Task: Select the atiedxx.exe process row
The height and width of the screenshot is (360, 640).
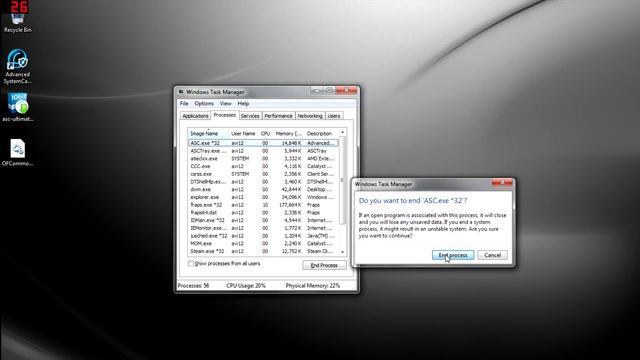Action: coord(263,159)
